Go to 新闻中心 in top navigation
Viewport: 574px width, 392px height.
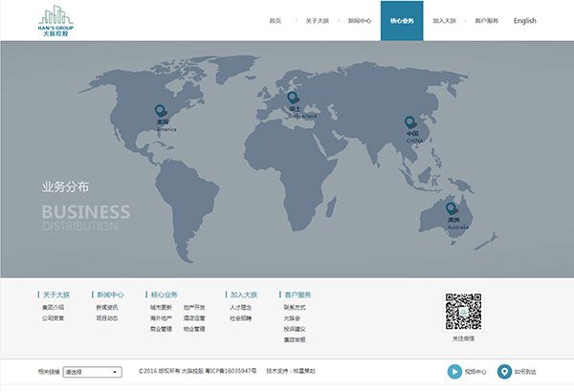[360, 21]
